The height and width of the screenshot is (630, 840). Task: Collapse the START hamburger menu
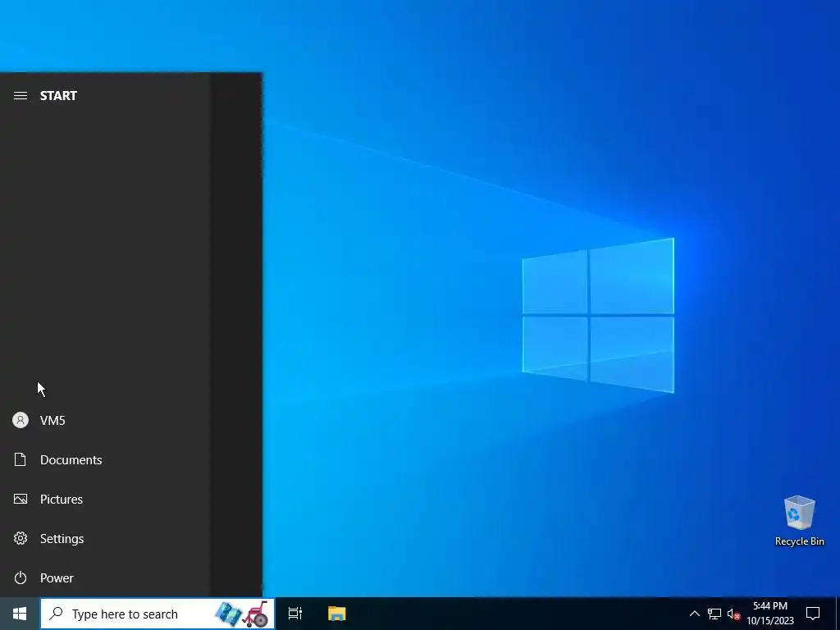click(x=21, y=95)
